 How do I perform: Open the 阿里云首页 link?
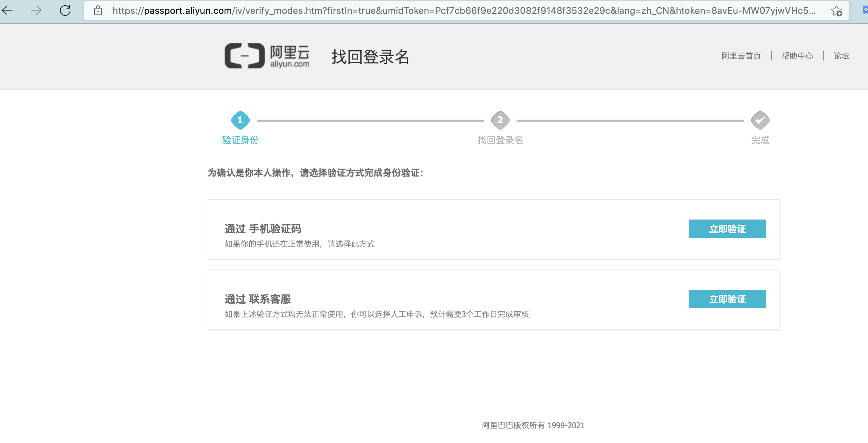tap(741, 56)
